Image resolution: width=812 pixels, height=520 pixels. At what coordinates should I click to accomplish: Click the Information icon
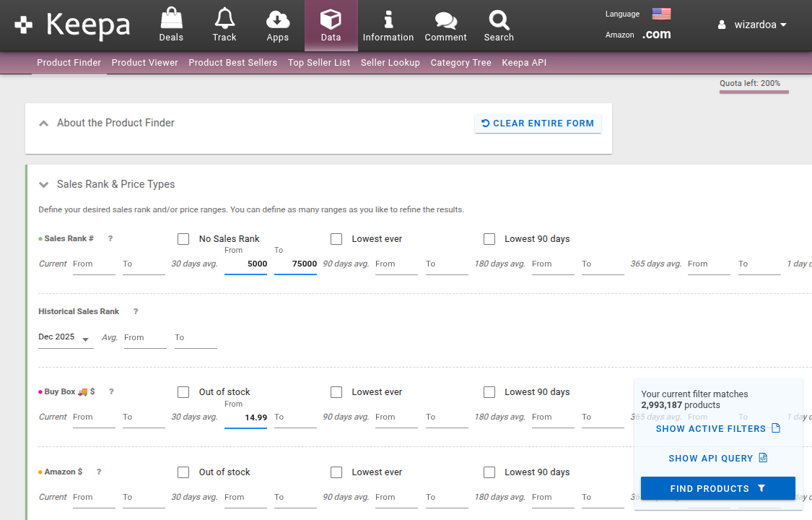(388, 24)
